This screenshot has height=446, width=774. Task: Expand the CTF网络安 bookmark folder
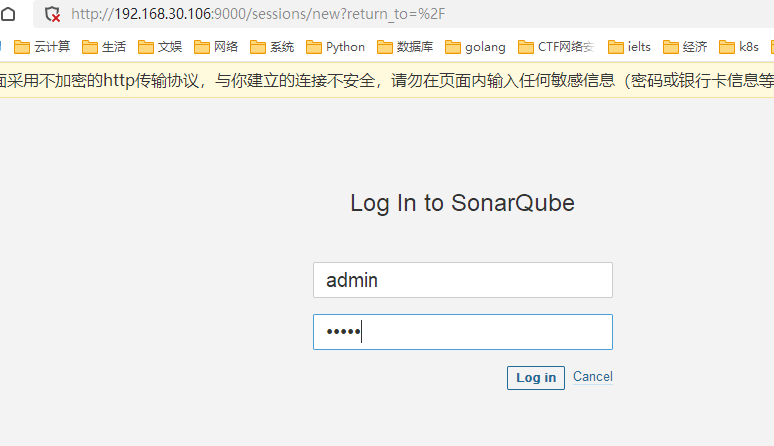[x=555, y=46]
